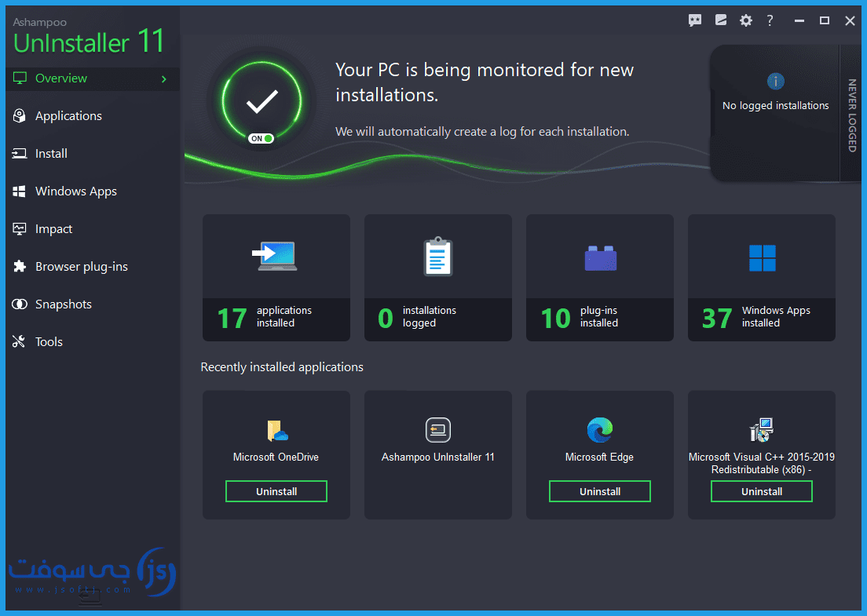The image size is (867, 616).
Task: Click the Overview monitor icon in sidebar
Action: (20, 78)
